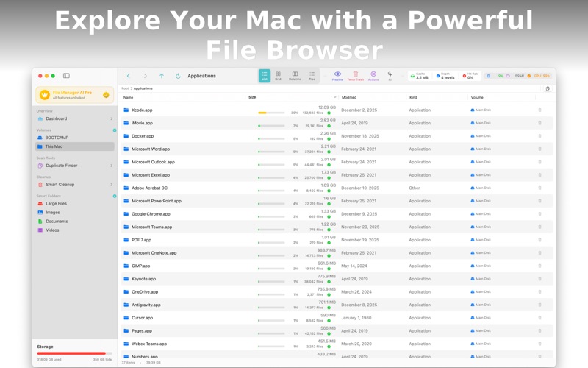Click the teal button beside Volumes heading

[115, 130]
